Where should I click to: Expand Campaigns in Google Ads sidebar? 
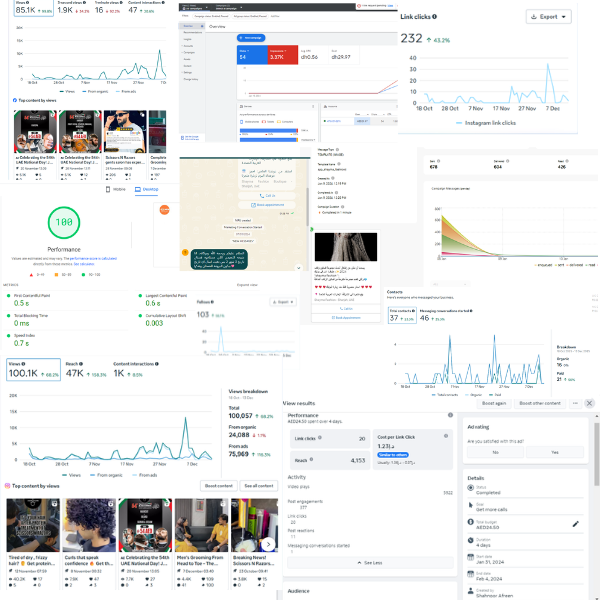coord(189,52)
